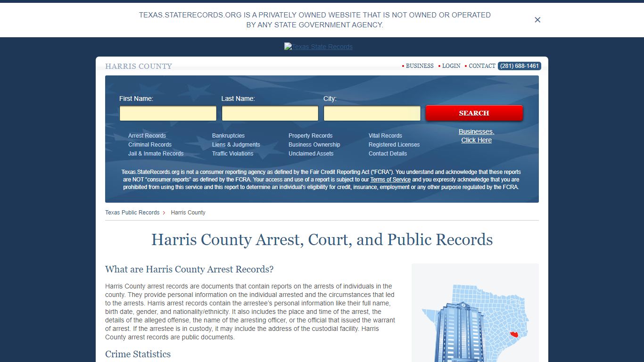Click the page title Harris County Arrest, Court, and Public Records
The height and width of the screenshot is (362, 644).
click(x=322, y=239)
